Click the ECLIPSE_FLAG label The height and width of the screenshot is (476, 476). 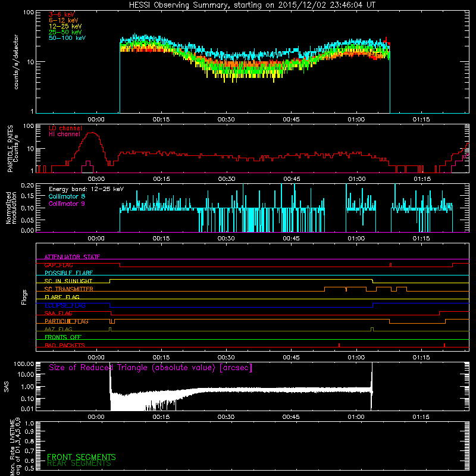pos(65,305)
